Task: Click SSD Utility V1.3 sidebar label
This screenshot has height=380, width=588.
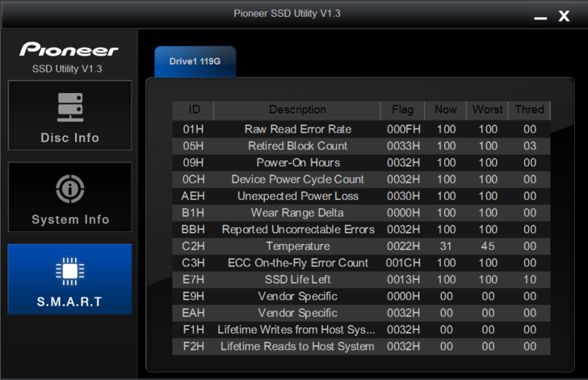Action: [x=67, y=69]
